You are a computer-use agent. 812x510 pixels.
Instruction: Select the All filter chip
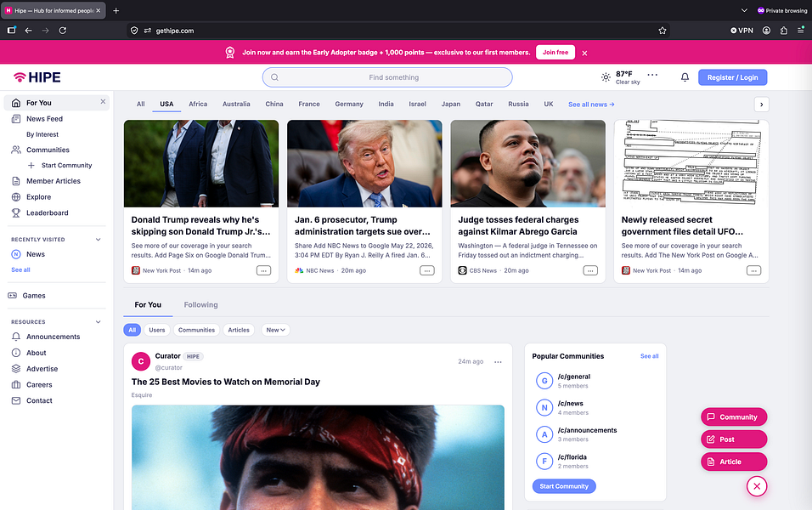pos(132,330)
